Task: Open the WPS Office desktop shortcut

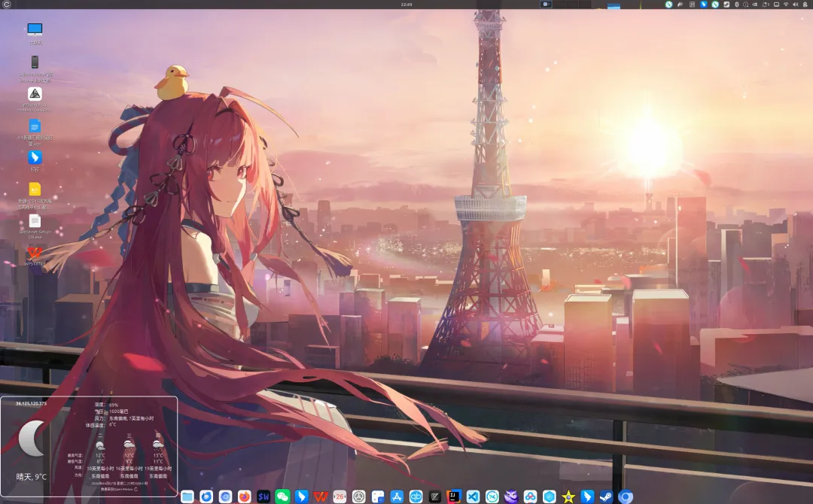Action: tap(35, 256)
